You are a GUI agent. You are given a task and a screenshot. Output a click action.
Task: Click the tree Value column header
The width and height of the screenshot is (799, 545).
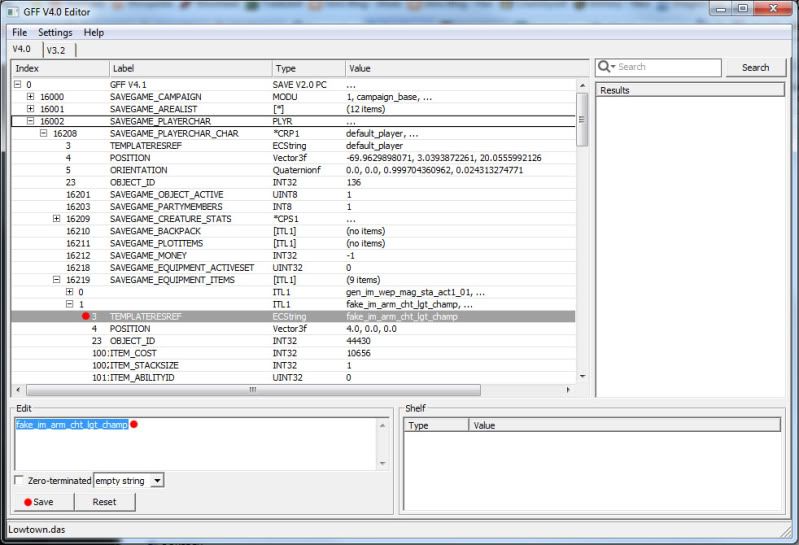tap(466, 68)
